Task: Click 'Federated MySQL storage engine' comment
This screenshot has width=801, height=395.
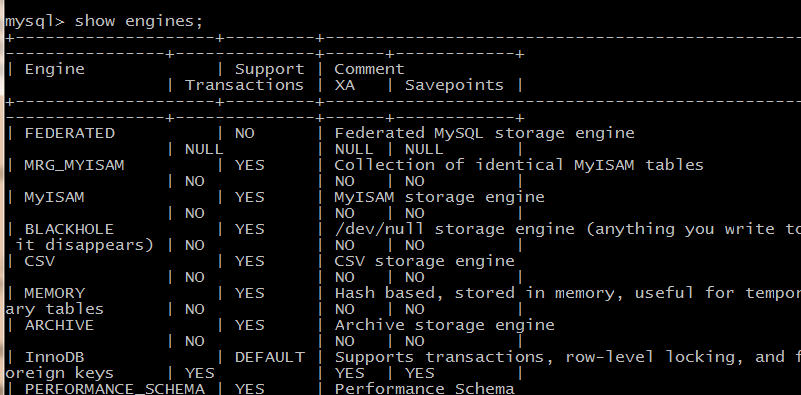Action: (x=484, y=133)
